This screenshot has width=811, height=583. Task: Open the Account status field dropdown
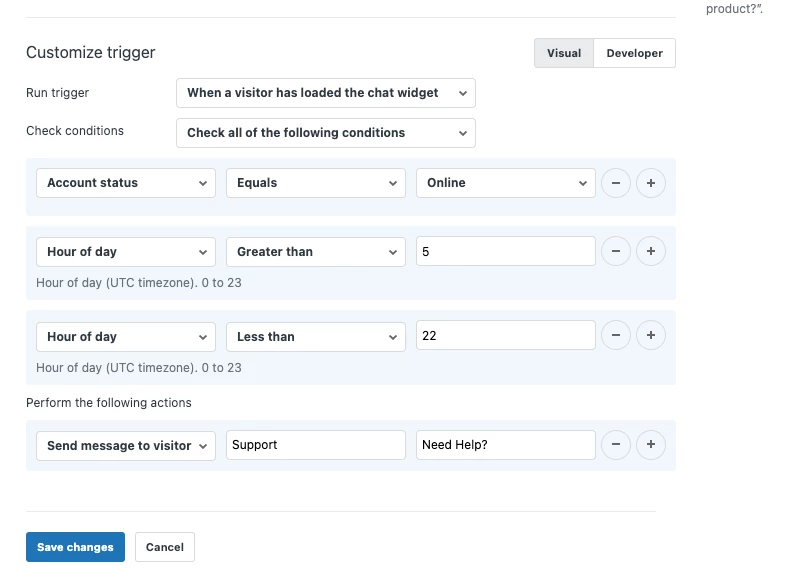pos(126,183)
